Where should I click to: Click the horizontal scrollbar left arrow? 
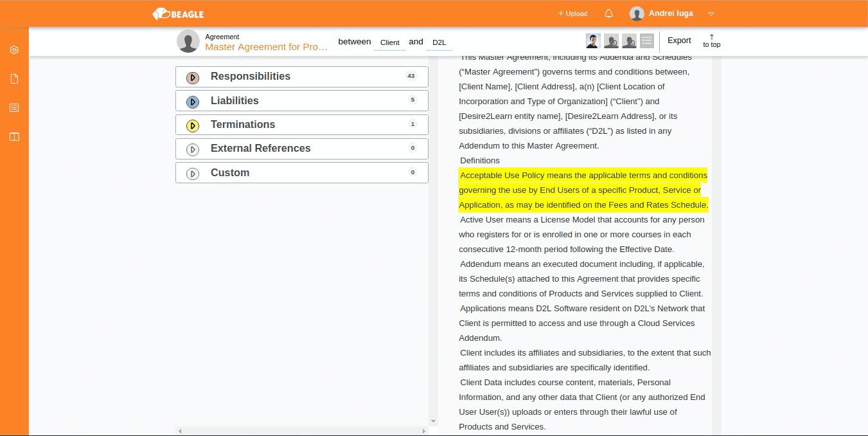(180, 431)
